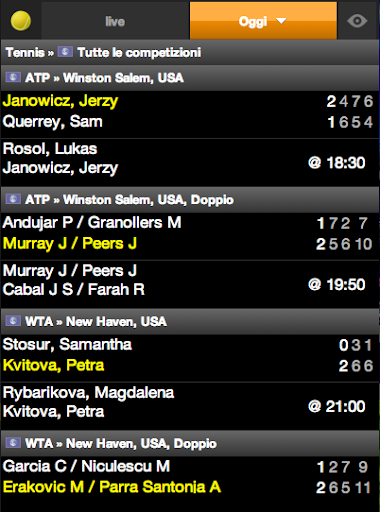Click flag icon next to WTA New Haven, USA
Screen dimensions: 380x512
pos(13,321)
